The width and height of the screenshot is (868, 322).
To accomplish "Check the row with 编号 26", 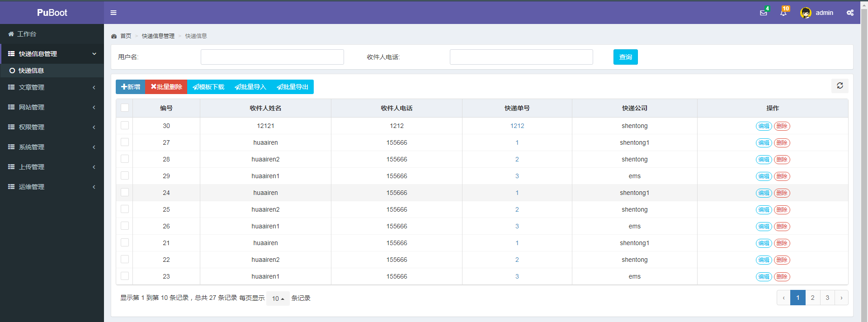I will pyautogui.click(x=125, y=226).
